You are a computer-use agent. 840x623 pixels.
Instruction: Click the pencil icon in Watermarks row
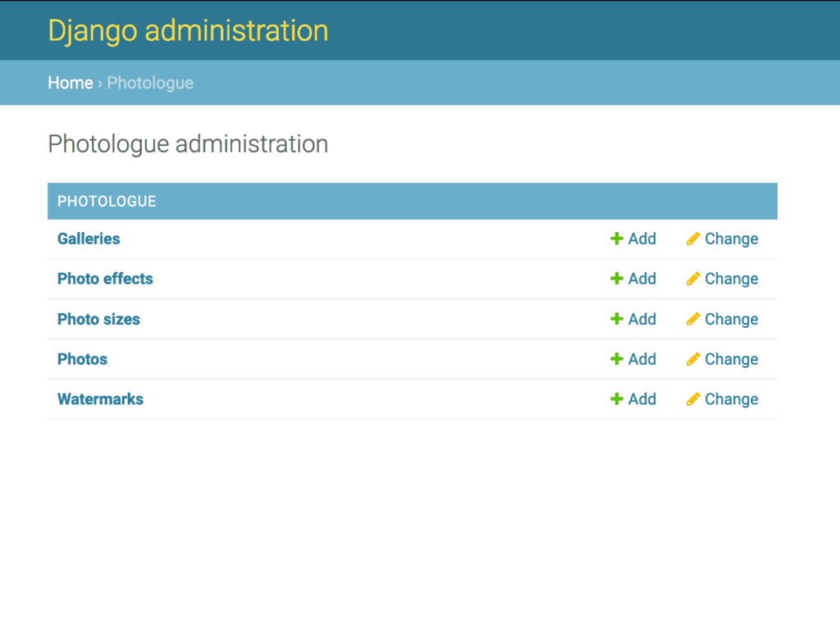pos(693,399)
